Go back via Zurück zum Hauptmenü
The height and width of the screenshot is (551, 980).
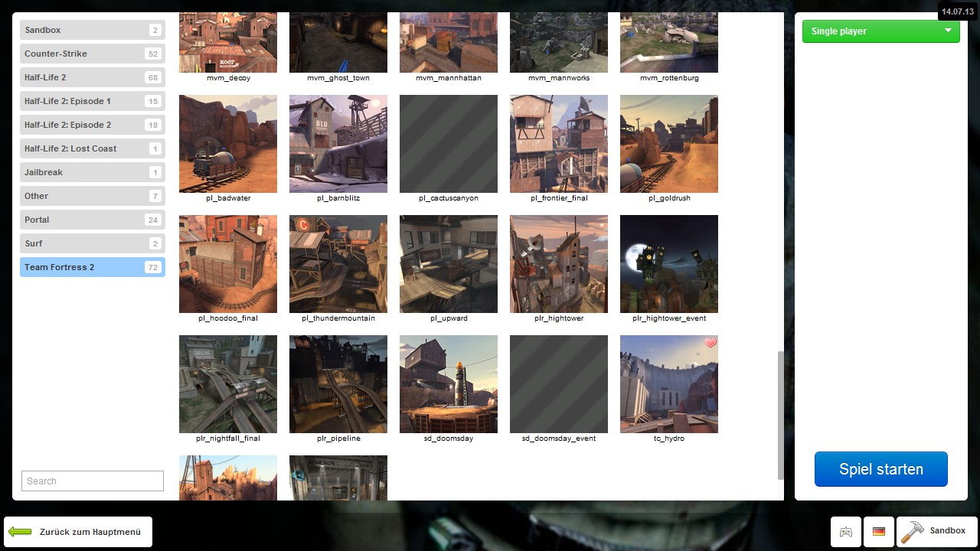(x=78, y=532)
